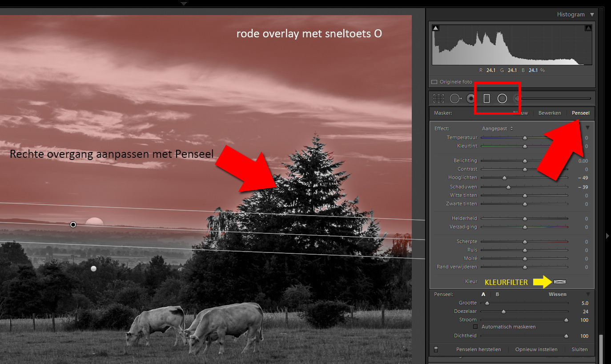
Task: Select the Radial Filter tool
Action: (x=502, y=99)
